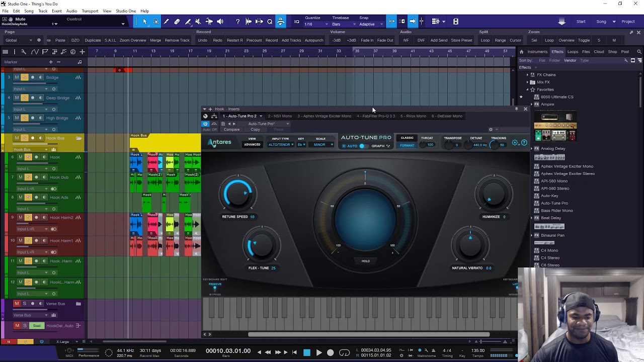Open the Key Eb dropdown
This screenshot has width=644, height=362.
click(301, 145)
